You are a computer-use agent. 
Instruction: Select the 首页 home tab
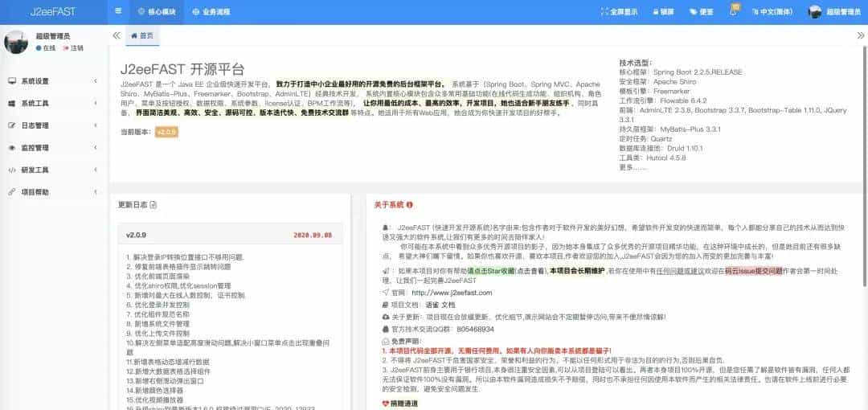coord(142,35)
